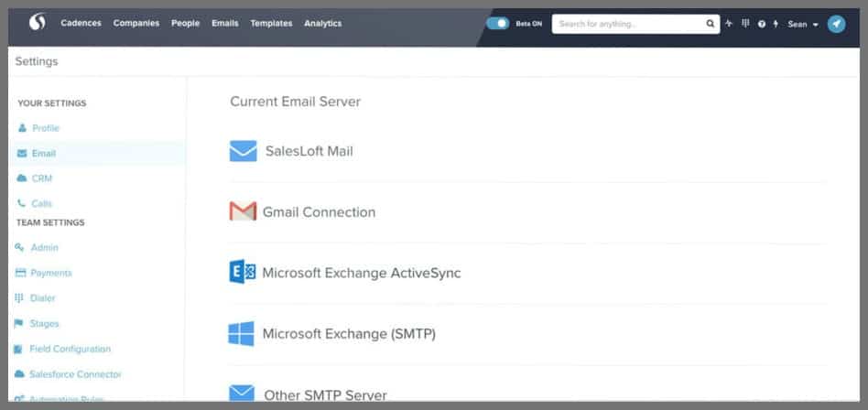Open the Templates menu
Image resolution: width=868 pixels, height=410 pixels.
(x=271, y=24)
